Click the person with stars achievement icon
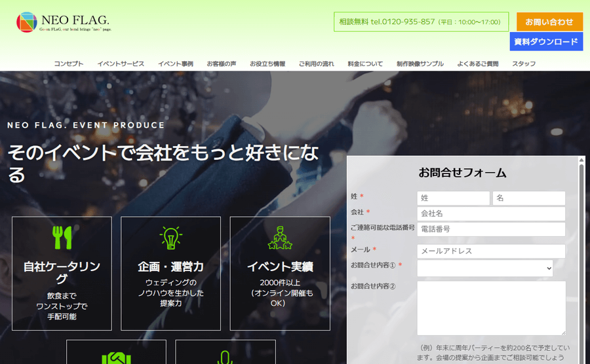Screen dimensions: 590x364 [x=280, y=238]
